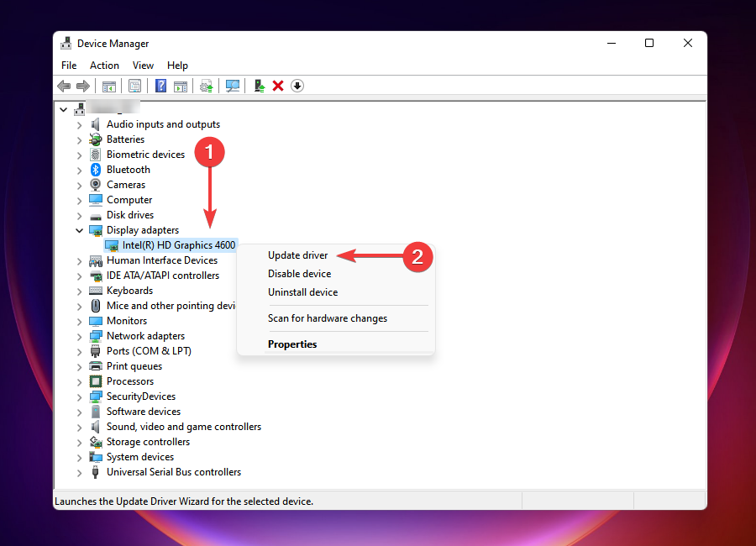Click the Forward arrow toolbar icon
756x546 pixels.
coord(83,87)
